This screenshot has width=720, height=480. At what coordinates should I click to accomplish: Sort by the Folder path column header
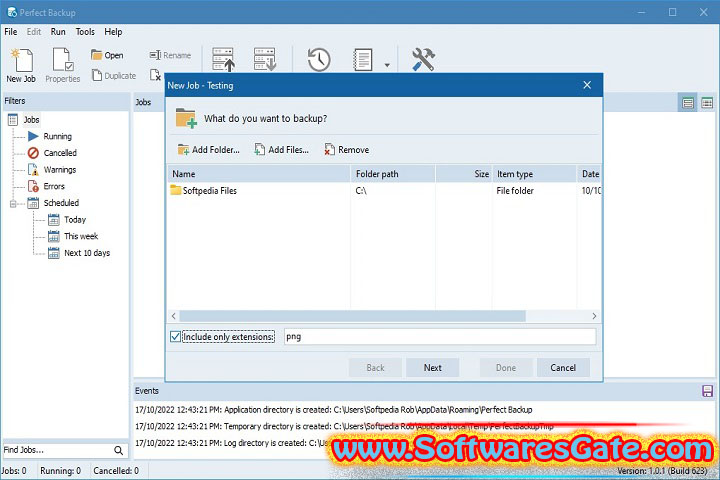point(393,174)
